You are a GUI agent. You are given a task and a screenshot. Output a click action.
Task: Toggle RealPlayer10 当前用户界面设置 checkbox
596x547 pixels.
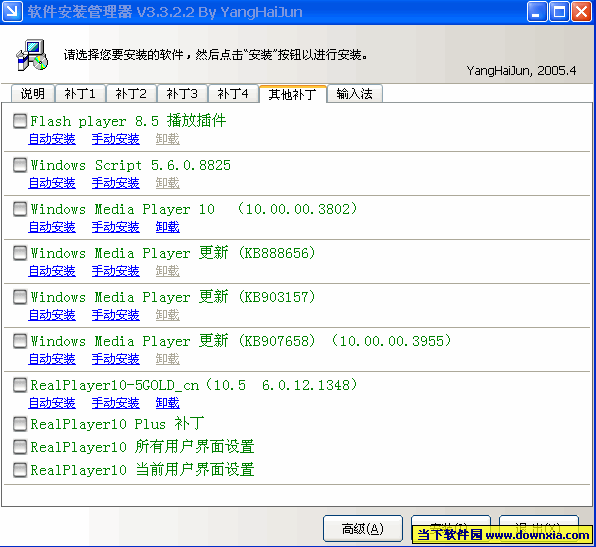(20, 469)
